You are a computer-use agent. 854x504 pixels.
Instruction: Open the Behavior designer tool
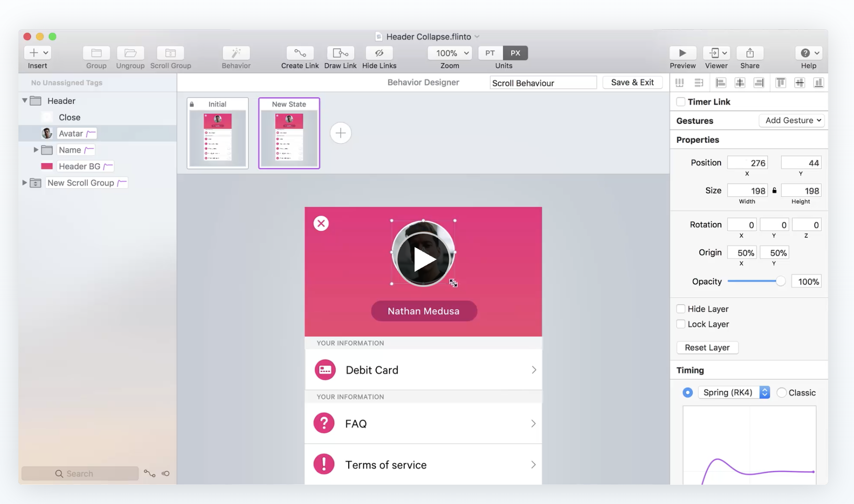click(236, 53)
